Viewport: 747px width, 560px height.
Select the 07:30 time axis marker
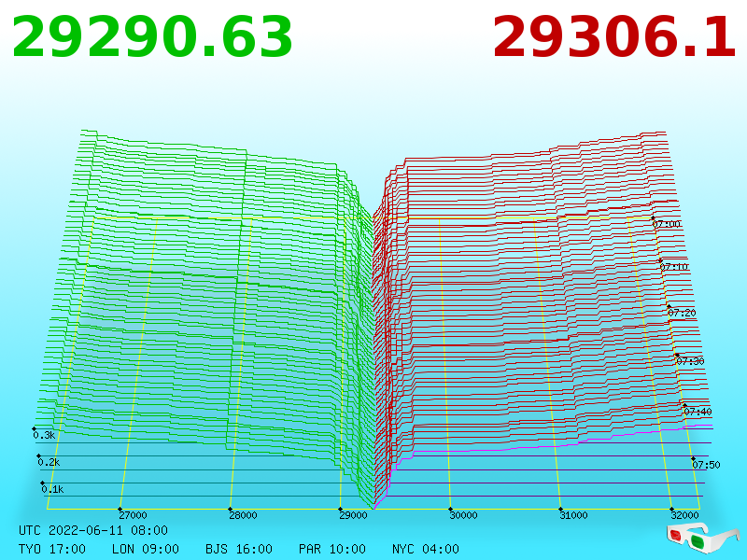pyautogui.click(x=690, y=361)
